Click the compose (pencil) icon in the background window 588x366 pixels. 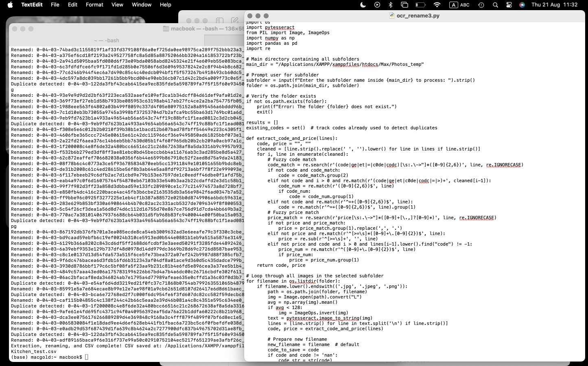pos(235,20)
